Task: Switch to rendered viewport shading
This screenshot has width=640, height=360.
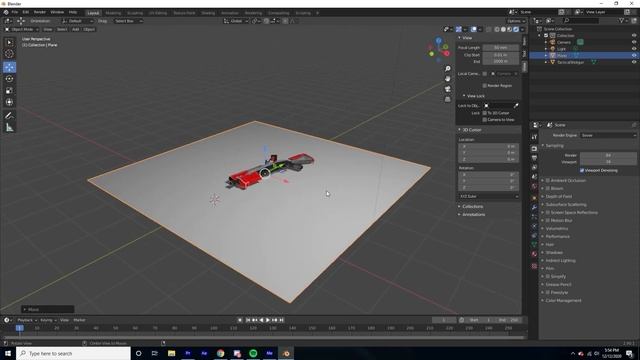Action: pyautogui.click(x=516, y=29)
